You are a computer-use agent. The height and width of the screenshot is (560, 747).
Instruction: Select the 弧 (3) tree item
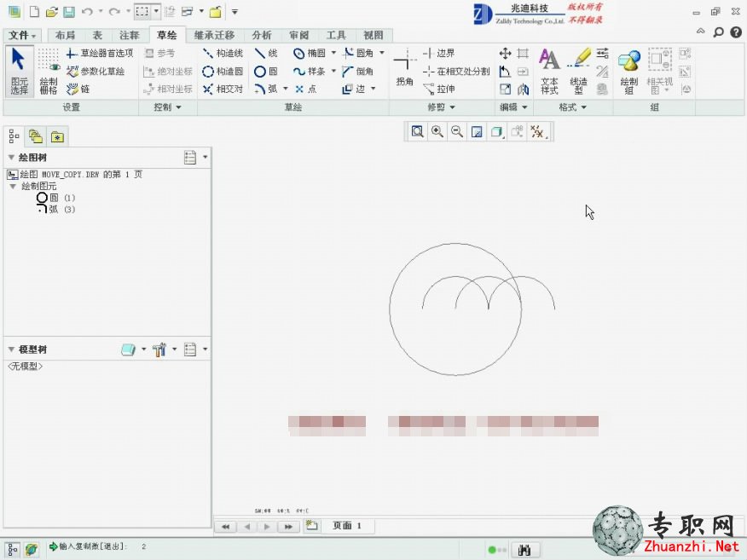(55, 209)
